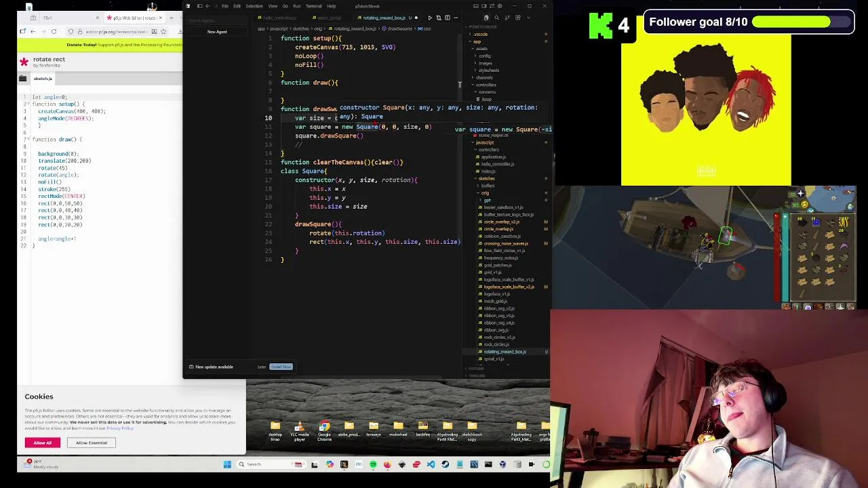Go back in the browser

click(x=33, y=31)
